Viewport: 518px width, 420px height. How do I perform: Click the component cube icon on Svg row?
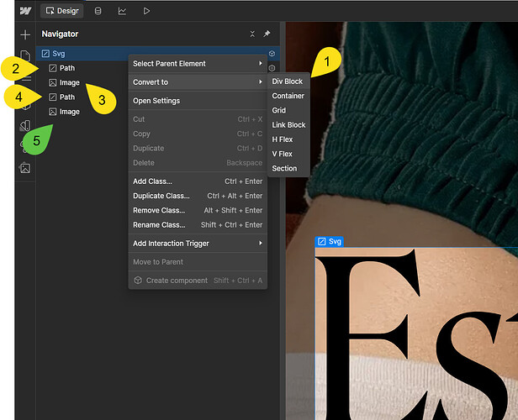[272, 54]
